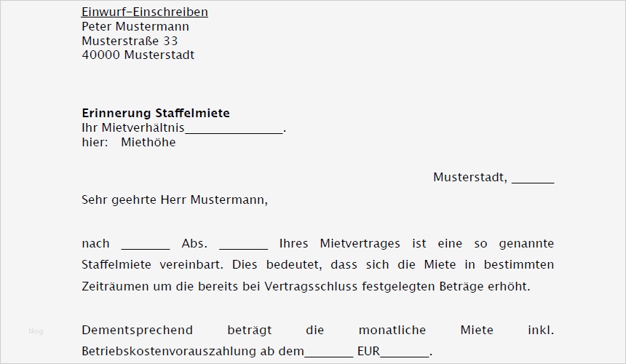Click the "hier: Miethöhe" line
Viewport: 626px width, 364px height.
(129, 142)
